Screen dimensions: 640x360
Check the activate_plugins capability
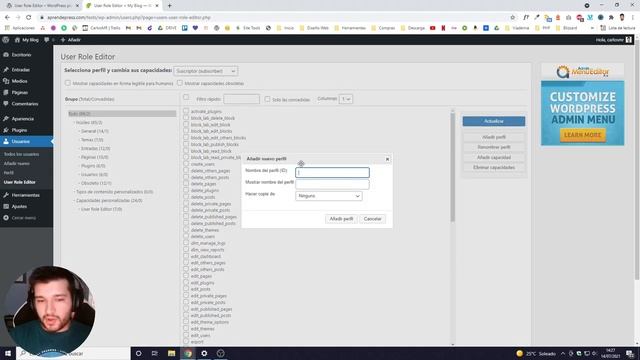pyautogui.click(x=186, y=111)
